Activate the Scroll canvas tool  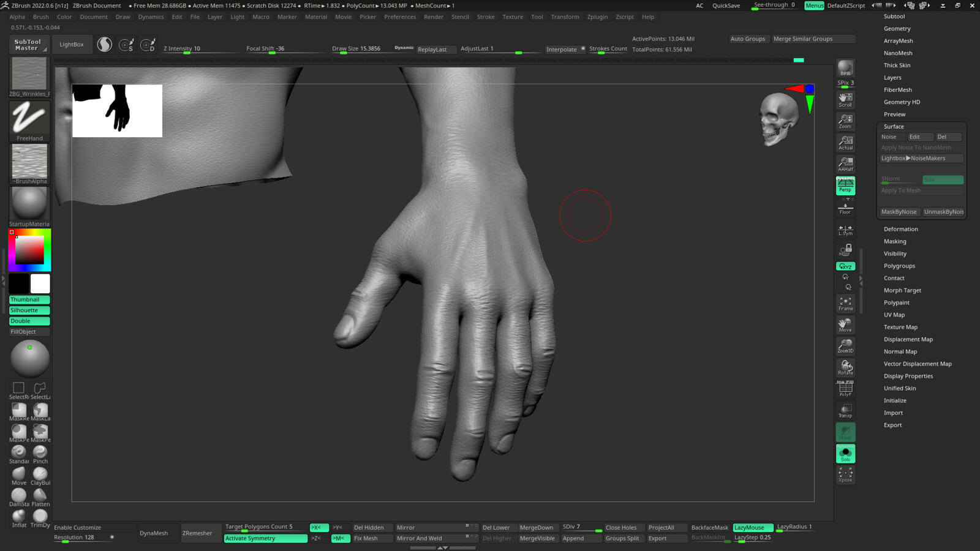click(x=845, y=99)
